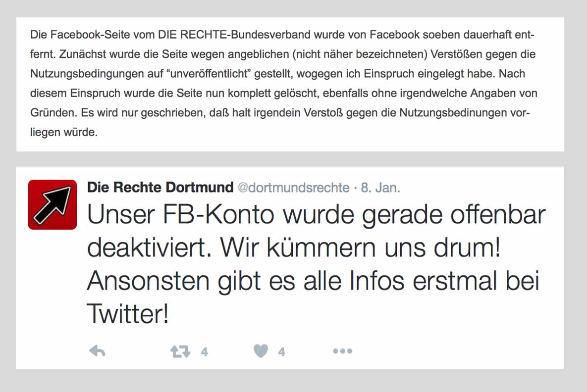Image resolution: width=587 pixels, height=392 pixels.
Task: Retweet the Die Rechte Dortmund post
Action: point(180,351)
